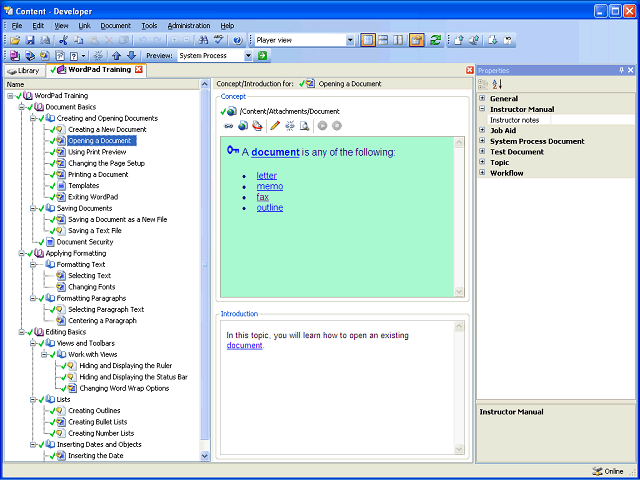Select 'Document Security' tree item

(85, 242)
